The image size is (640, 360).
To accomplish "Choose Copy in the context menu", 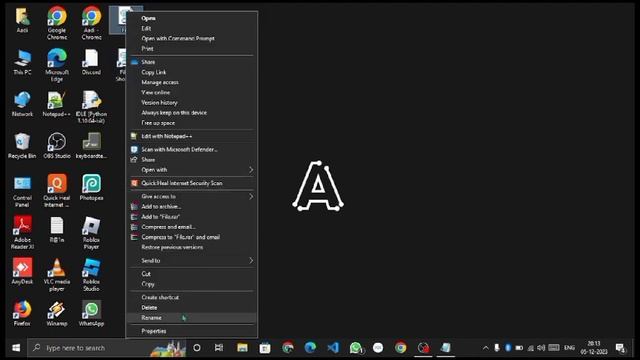I will (192, 284).
